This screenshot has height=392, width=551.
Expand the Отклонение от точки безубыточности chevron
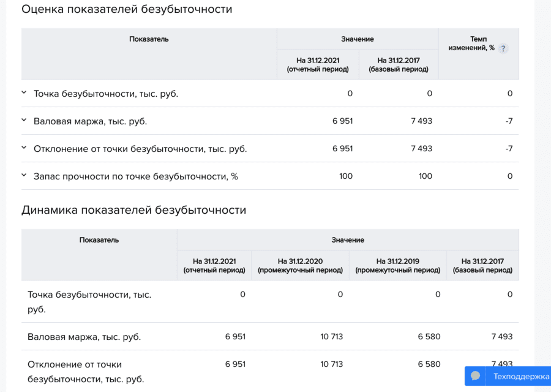point(24,148)
